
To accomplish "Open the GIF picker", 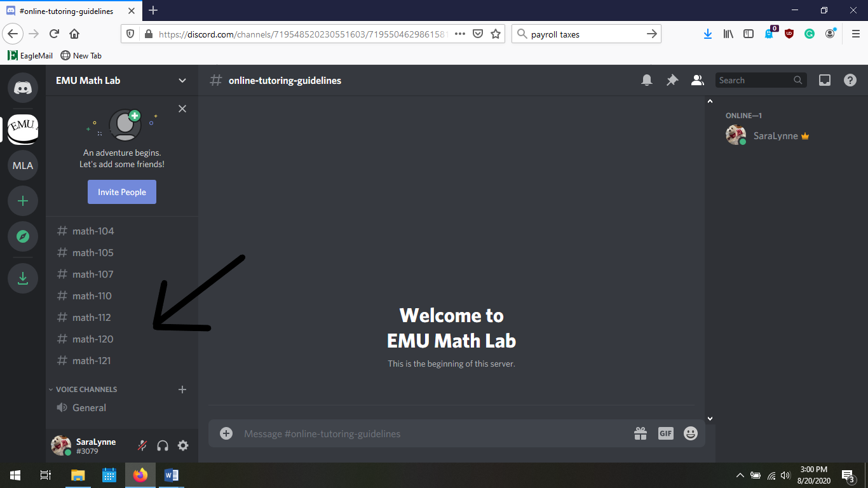I will click(665, 433).
